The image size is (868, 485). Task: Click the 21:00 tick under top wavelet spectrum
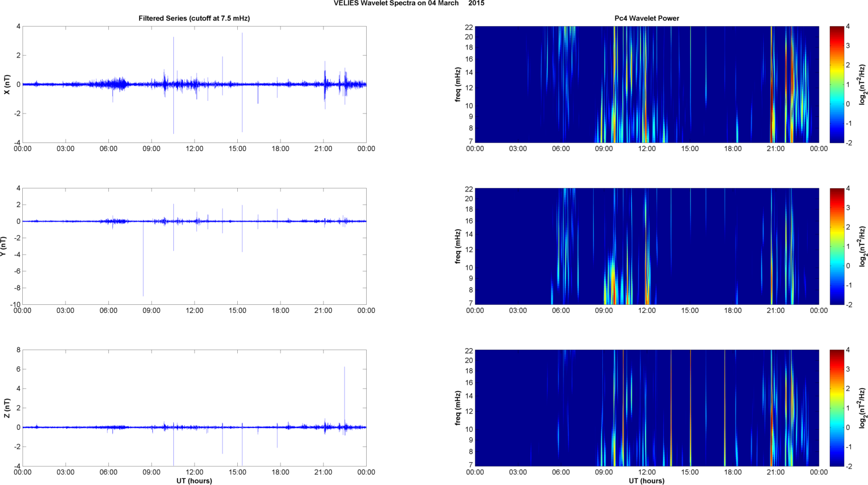(776, 149)
